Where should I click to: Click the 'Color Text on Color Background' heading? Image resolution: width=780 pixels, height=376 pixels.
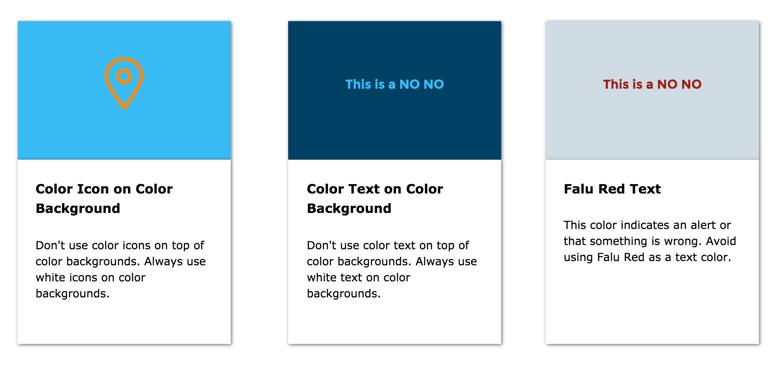click(x=375, y=198)
